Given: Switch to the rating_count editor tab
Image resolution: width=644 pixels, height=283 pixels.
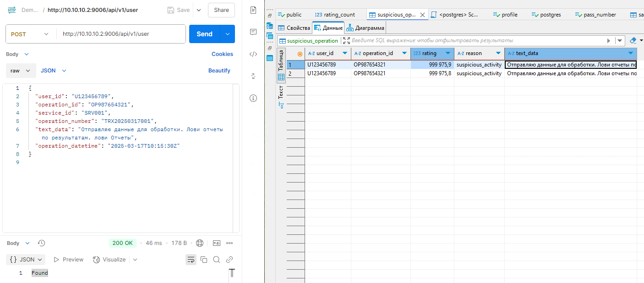Looking at the screenshot, I should tap(335, 15).
